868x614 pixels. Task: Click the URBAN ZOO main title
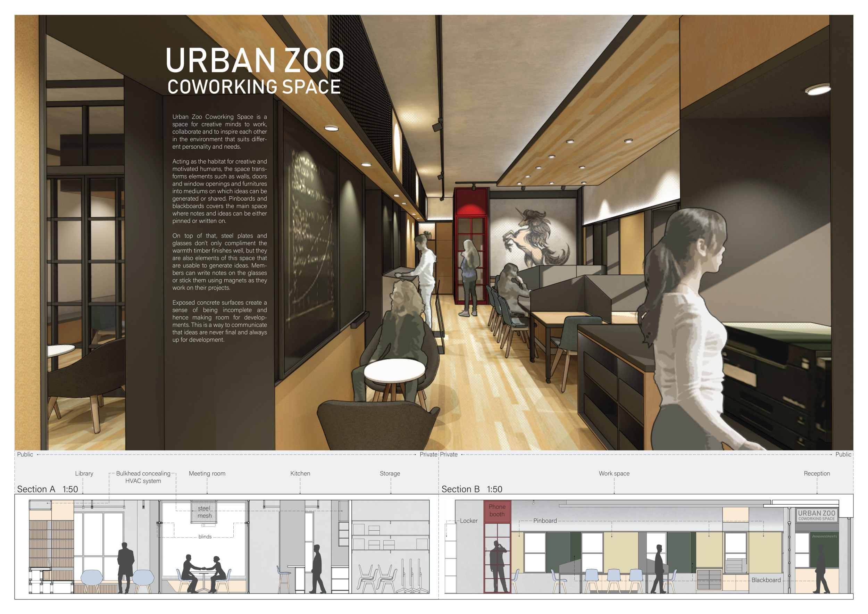(254, 60)
